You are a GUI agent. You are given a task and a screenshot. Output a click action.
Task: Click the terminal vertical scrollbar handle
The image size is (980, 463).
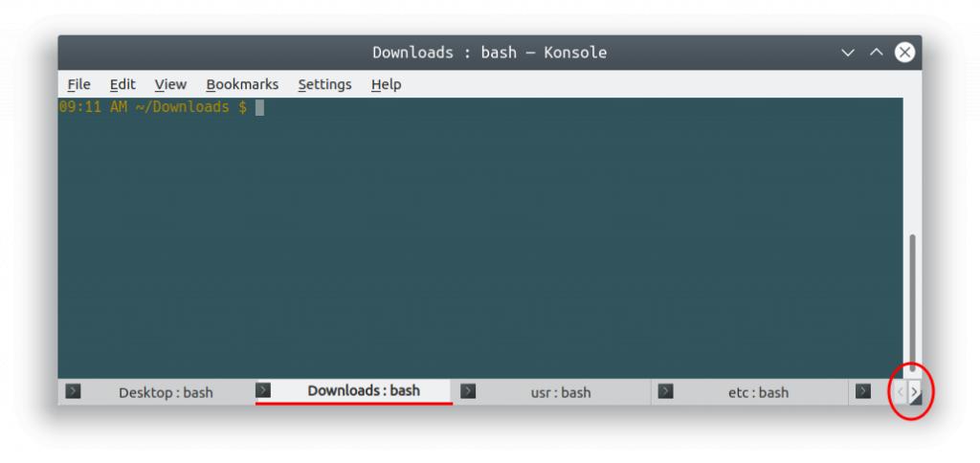pyautogui.click(x=912, y=301)
